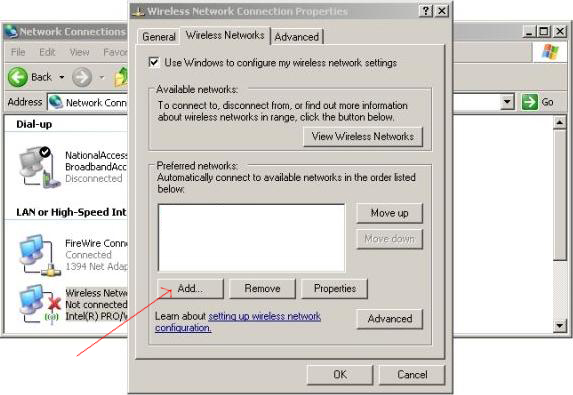Click the scrollbar up arrow in Network Connections
Image resolution: width=573 pixels, height=395 pixels.
coord(559,123)
